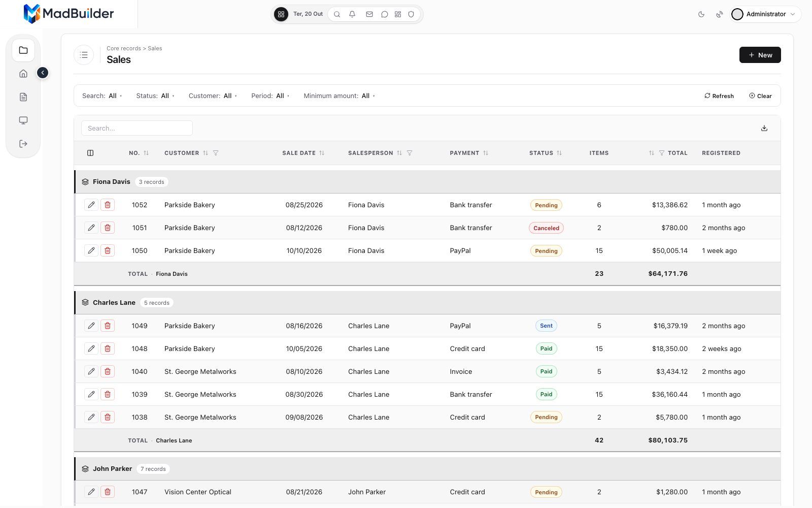Open the Minimum amount filter dropdown
The width and height of the screenshot is (812, 508).
(x=339, y=96)
